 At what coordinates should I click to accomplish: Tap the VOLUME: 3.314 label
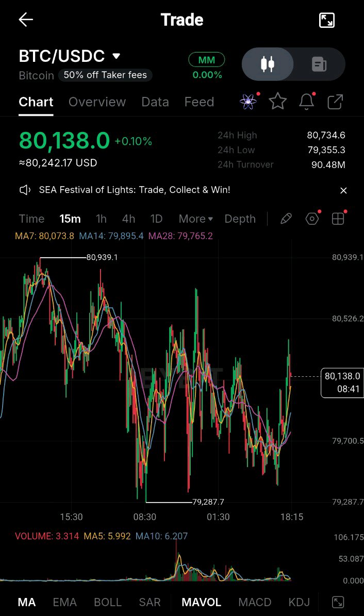coord(47,536)
